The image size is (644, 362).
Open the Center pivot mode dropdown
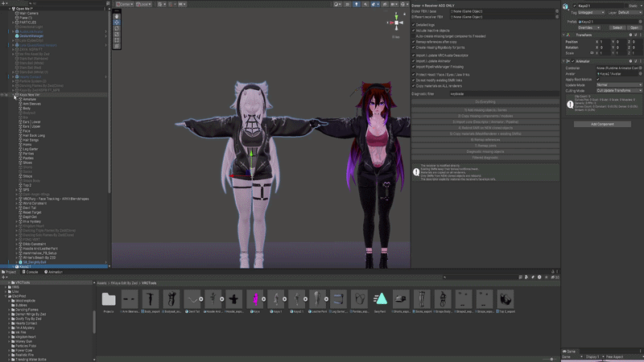tap(124, 4)
